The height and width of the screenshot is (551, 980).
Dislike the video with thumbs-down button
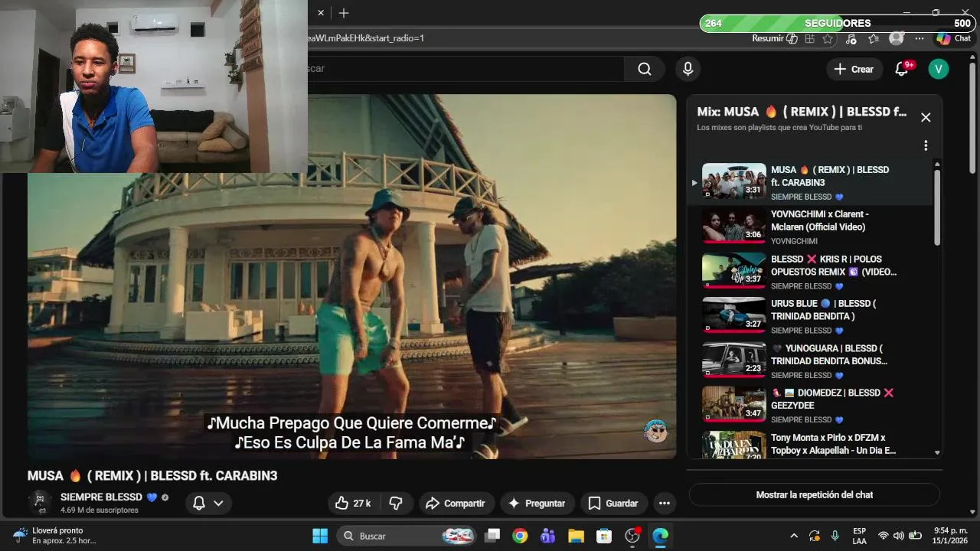tap(396, 503)
